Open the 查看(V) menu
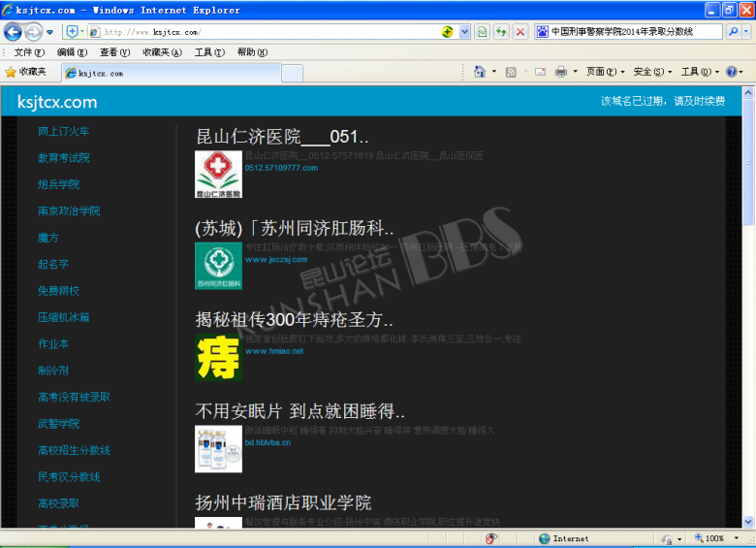Screen dimensions: 756x548 point(114,52)
